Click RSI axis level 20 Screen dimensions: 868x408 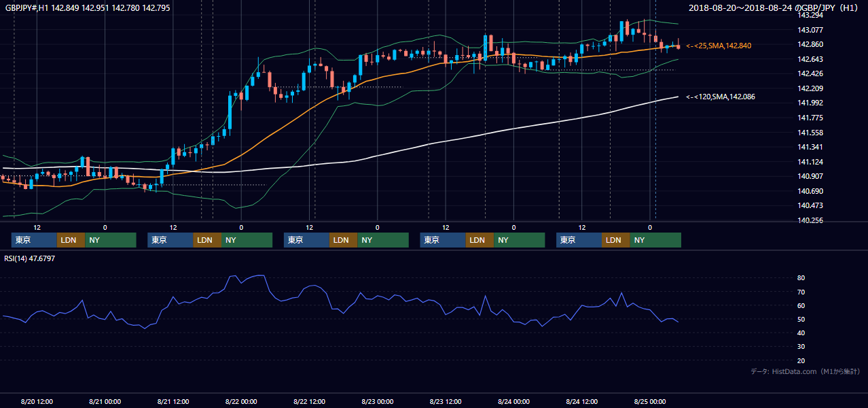[x=801, y=360]
